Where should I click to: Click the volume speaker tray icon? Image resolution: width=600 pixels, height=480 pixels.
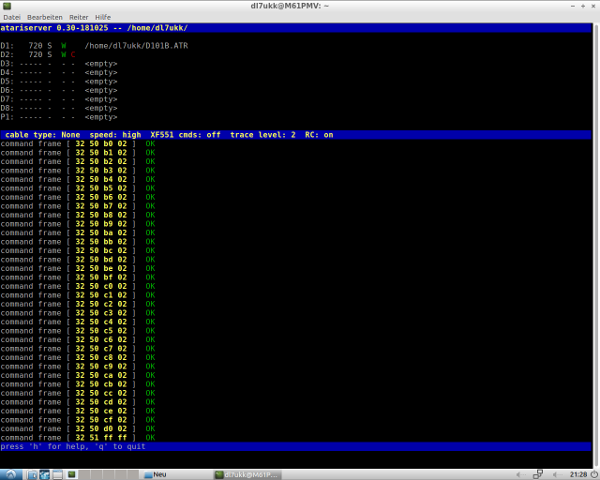pyautogui.click(x=556, y=475)
